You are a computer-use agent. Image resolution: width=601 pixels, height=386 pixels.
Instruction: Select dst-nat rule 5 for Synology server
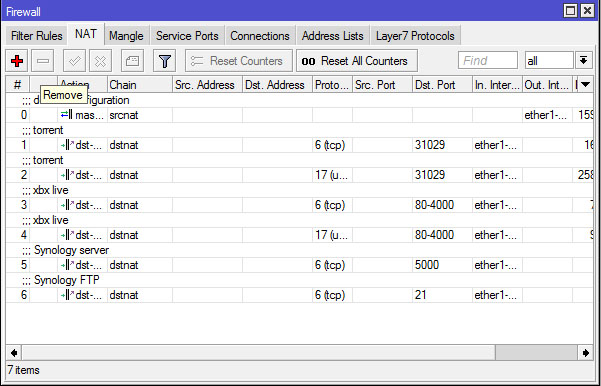[299, 265]
